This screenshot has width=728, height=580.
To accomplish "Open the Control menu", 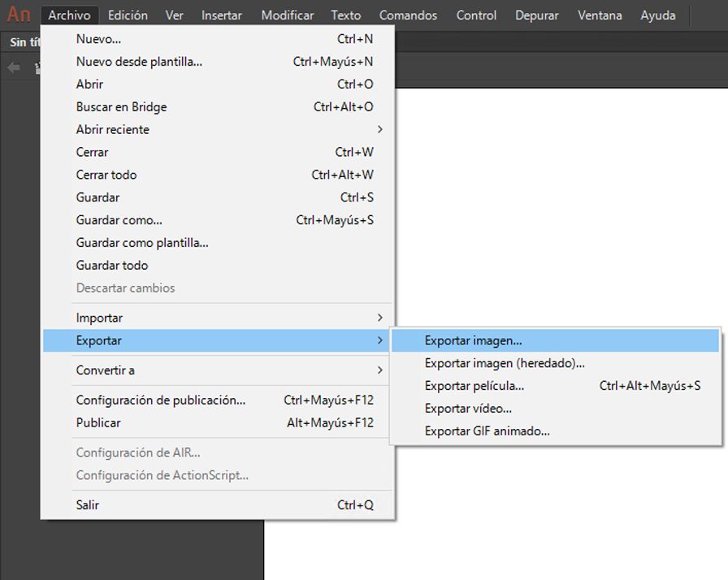I will click(476, 15).
